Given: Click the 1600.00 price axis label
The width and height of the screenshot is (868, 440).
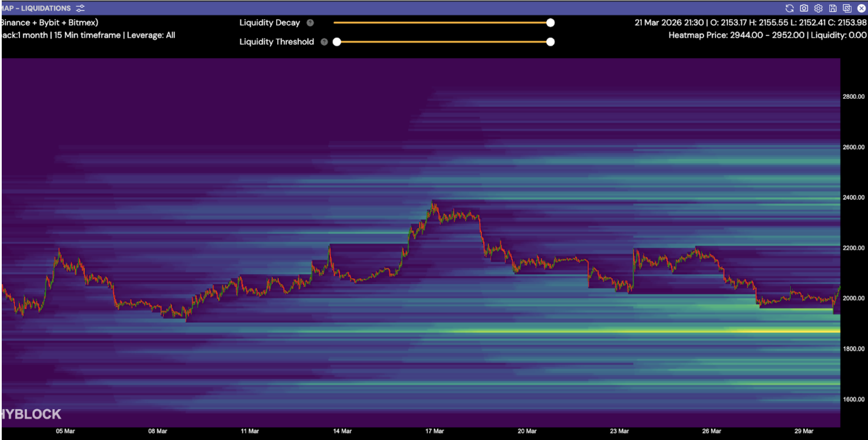Looking at the screenshot, I should point(853,399).
